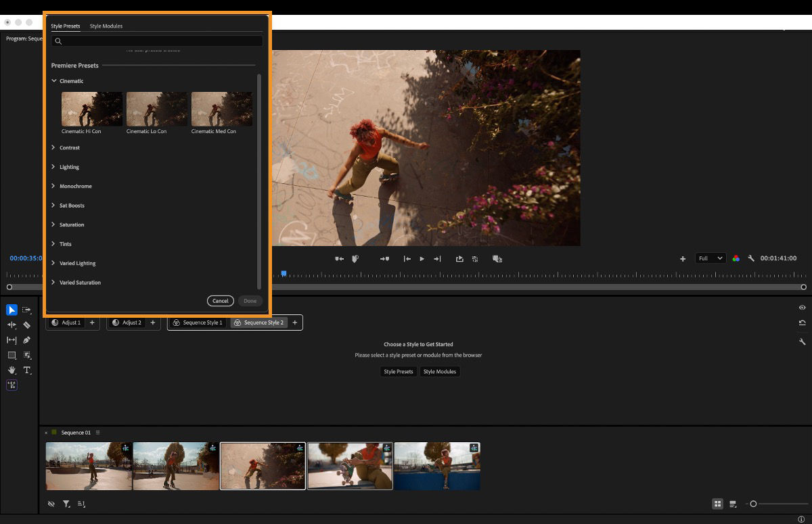The height and width of the screenshot is (524, 812).
Task: Click the Export Frame icon under the monitor
Action: [x=460, y=259]
